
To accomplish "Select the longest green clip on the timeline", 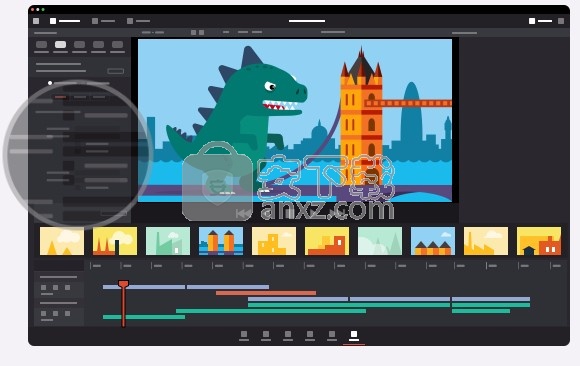I will click(349, 305).
